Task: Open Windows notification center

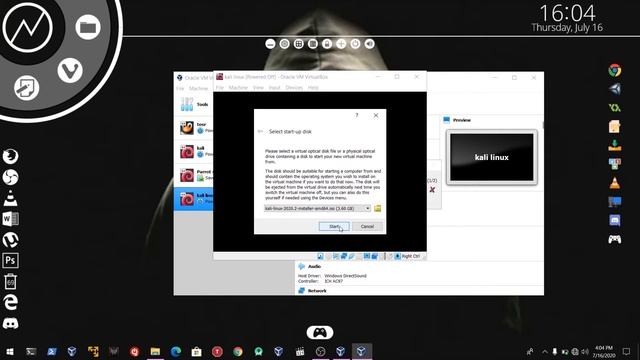Action: pyautogui.click(x=627, y=351)
